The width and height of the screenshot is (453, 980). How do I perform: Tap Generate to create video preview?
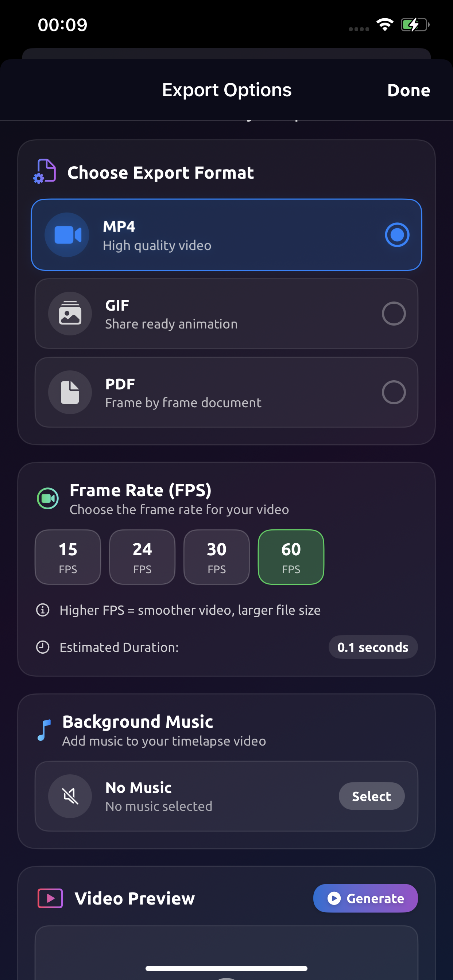(365, 898)
